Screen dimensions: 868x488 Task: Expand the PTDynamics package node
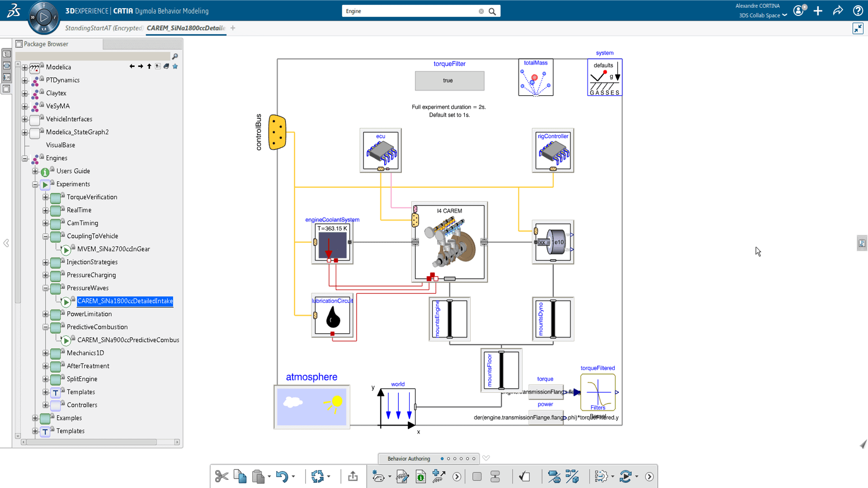point(25,80)
